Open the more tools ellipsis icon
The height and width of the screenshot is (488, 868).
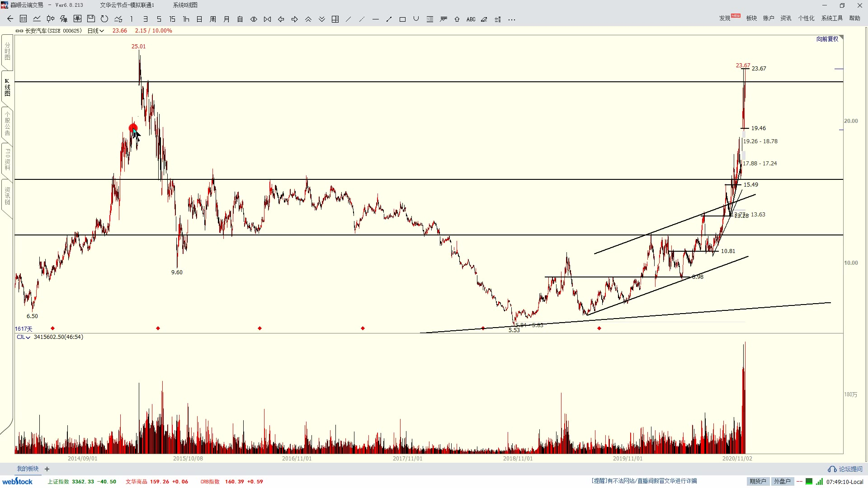(512, 19)
